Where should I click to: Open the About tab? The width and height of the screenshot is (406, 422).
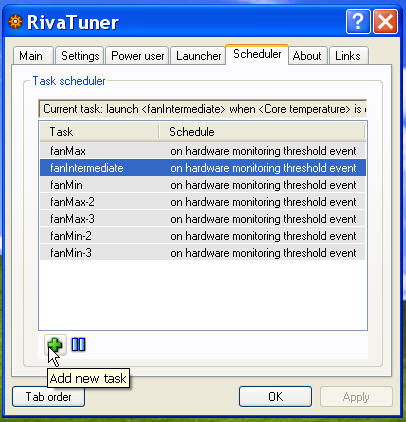[x=307, y=56]
